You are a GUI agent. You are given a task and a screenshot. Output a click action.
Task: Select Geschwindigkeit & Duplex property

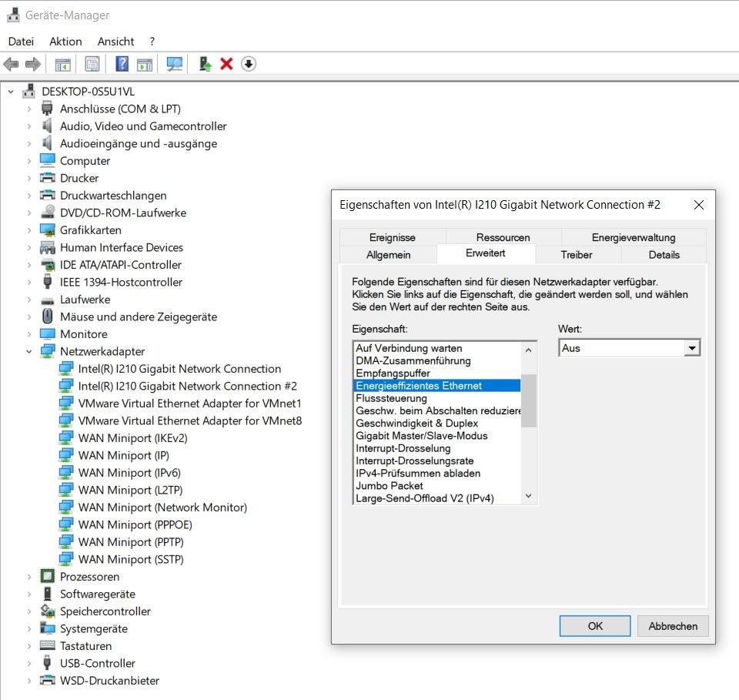437,423
